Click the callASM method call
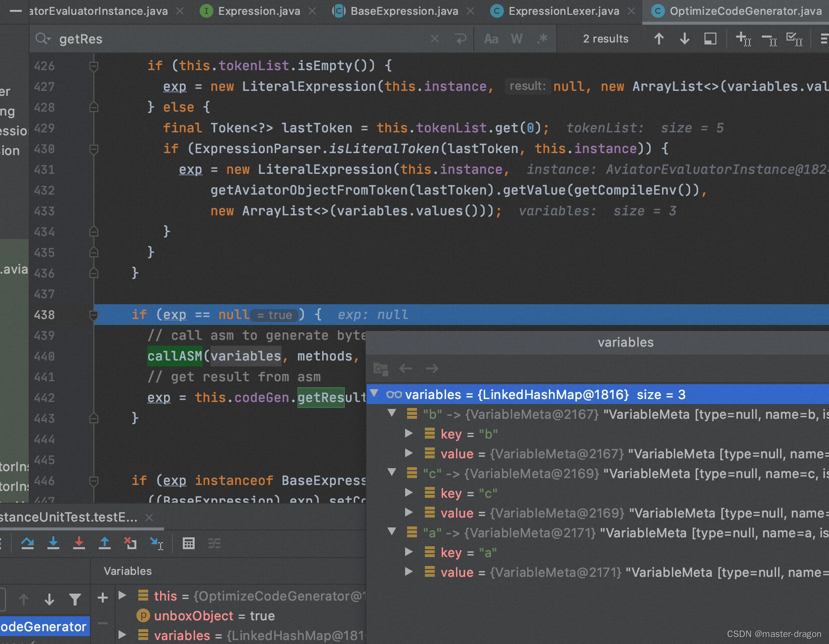829x644 pixels. click(175, 356)
